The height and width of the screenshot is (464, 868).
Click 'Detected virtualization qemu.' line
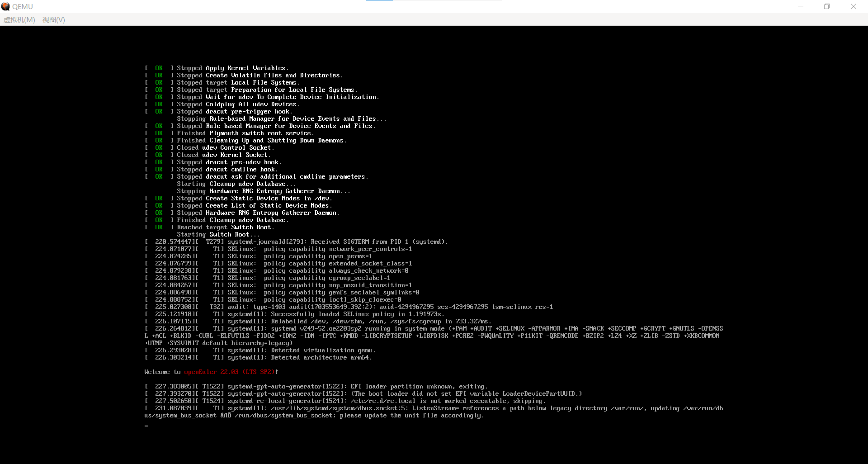click(x=260, y=350)
